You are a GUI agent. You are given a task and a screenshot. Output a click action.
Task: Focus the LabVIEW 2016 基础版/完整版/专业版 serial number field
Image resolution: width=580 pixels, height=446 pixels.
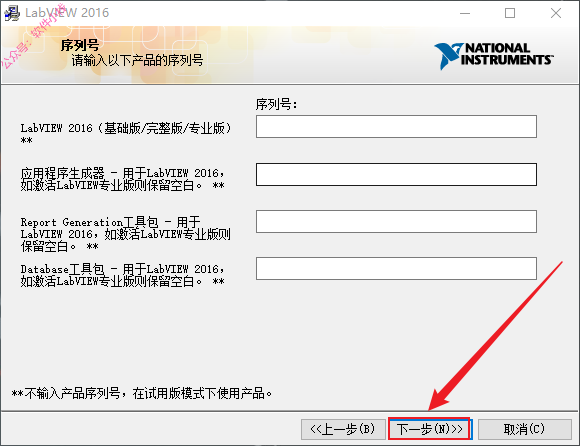click(396, 126)
